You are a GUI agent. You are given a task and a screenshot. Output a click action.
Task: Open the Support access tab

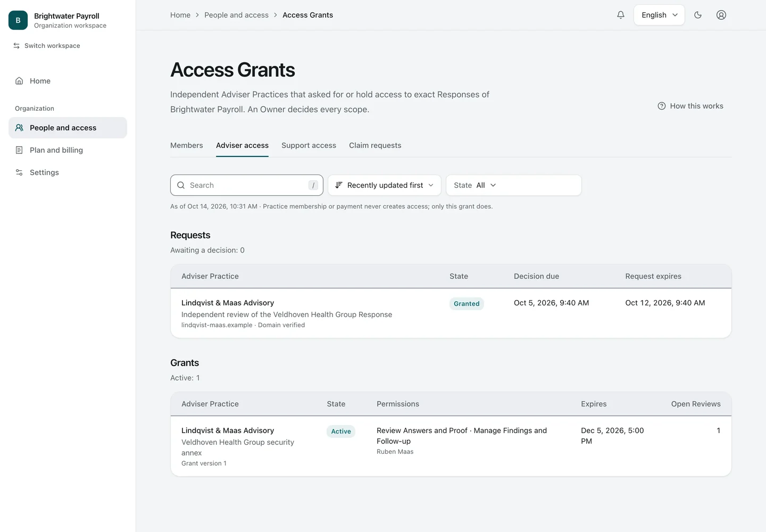309,145
